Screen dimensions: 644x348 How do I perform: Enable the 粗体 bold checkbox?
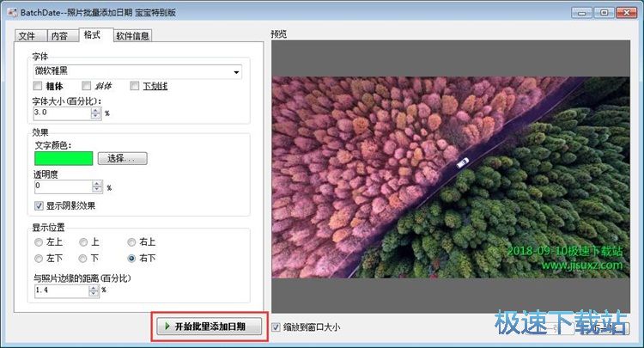[x=38, y=86]
